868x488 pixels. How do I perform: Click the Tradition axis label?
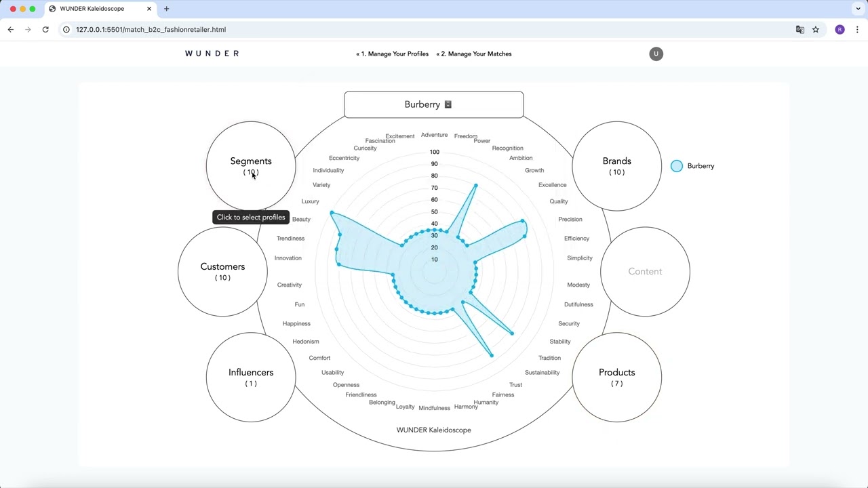point(550,358)
